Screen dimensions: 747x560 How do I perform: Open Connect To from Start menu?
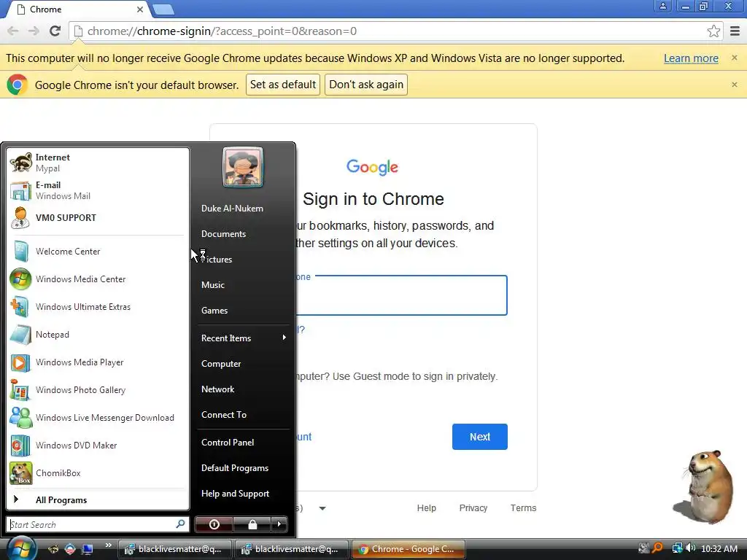224,415
